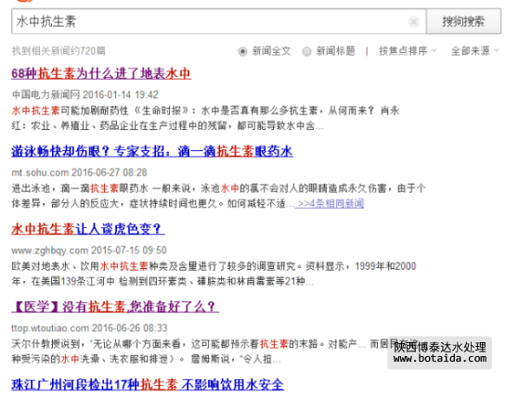Select the 新闻全文 radio option
This screenshot has height=396, width=532.
[x=242, y=51]
